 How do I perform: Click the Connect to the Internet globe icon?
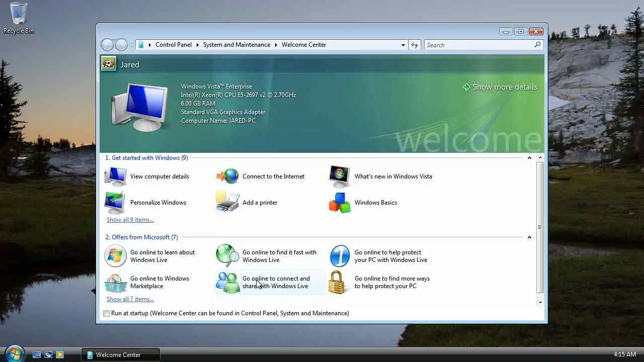[x=228, y=176]
